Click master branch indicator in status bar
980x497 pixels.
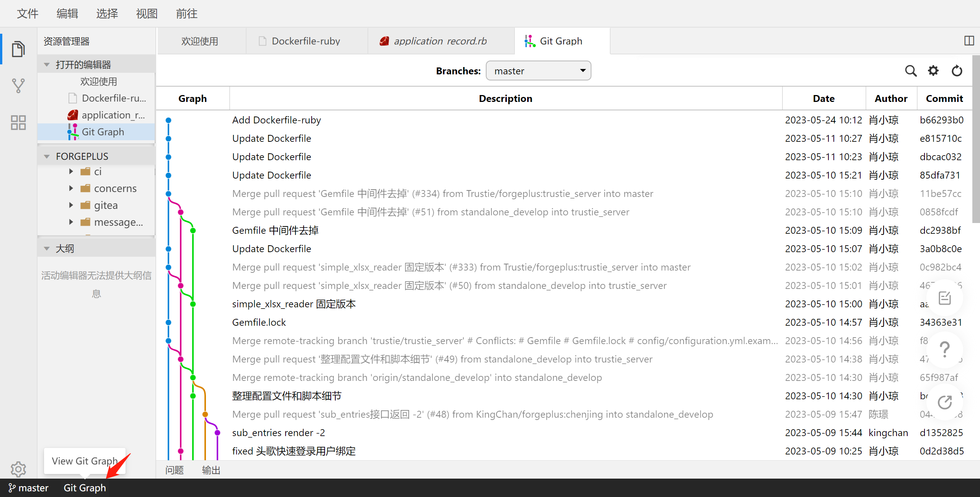[29, 488]
